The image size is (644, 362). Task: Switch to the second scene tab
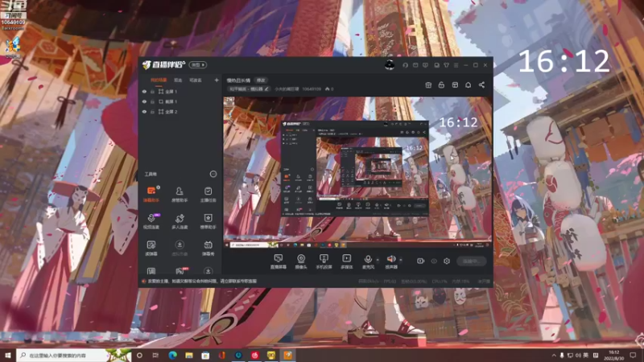pyautogui.click(x=178, y=80)
